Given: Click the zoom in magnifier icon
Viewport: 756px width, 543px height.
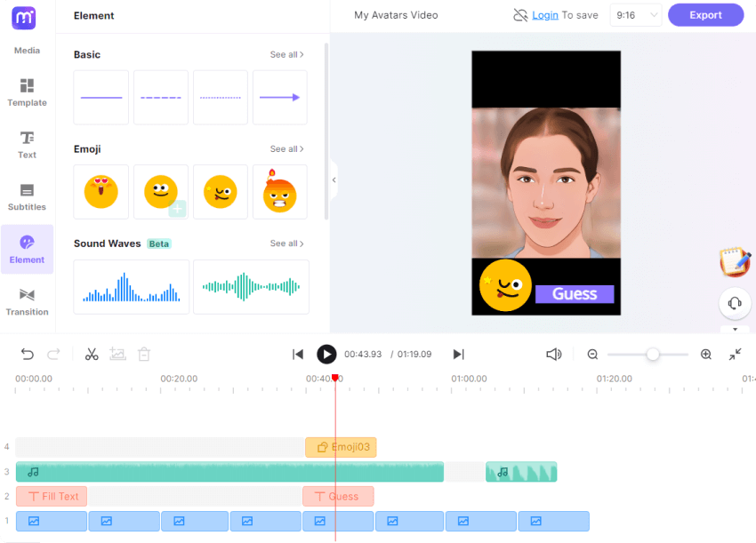Looking at the screenshot, I should pos(706,355).
